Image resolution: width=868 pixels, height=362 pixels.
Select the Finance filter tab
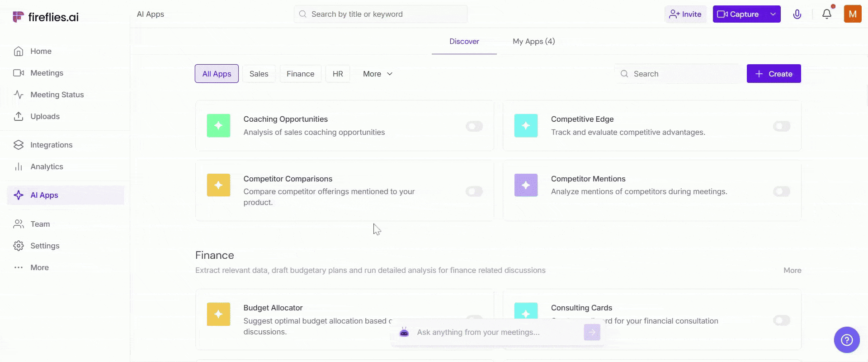click(x=300, y=74)
